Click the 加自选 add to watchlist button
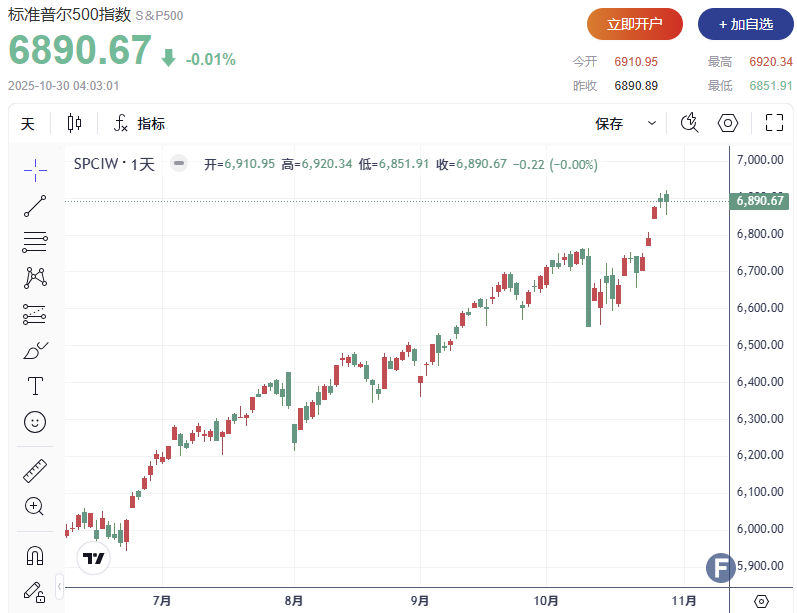 [745, 23]
